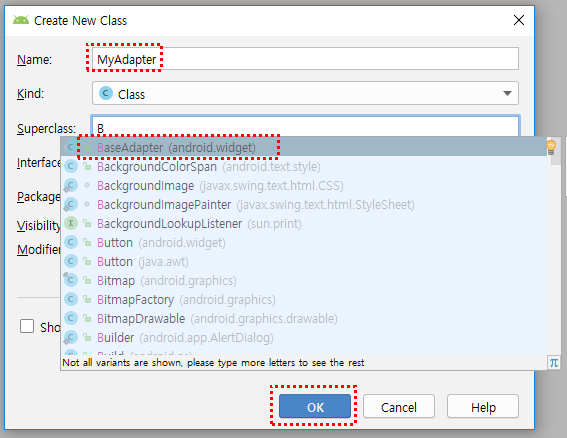Click class icon beside BitmapDrawable
Screen dimensions: 567x438
click(71, 319)
